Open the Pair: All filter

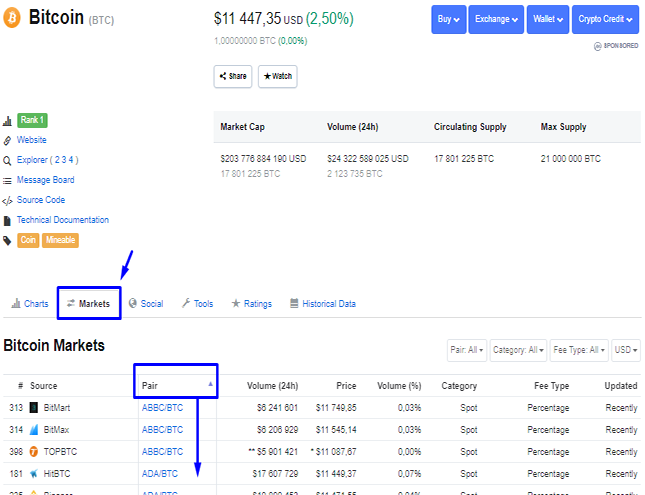click(x=467, y=350)
